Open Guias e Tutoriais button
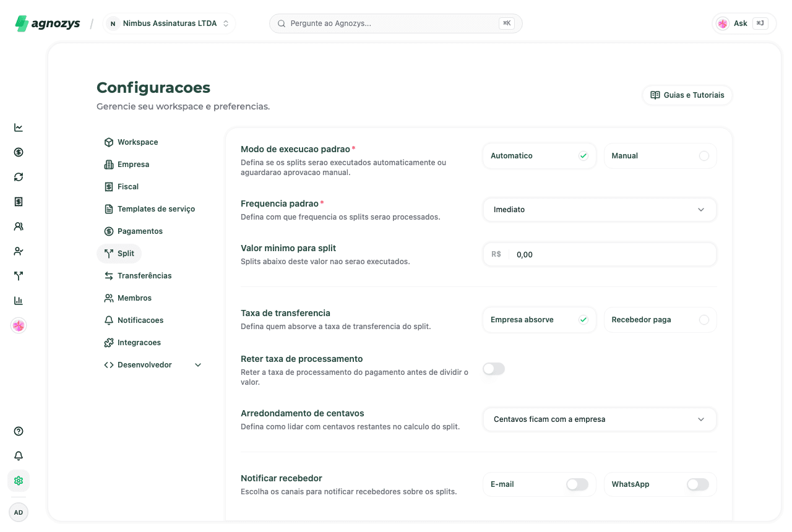 (687, 95)
